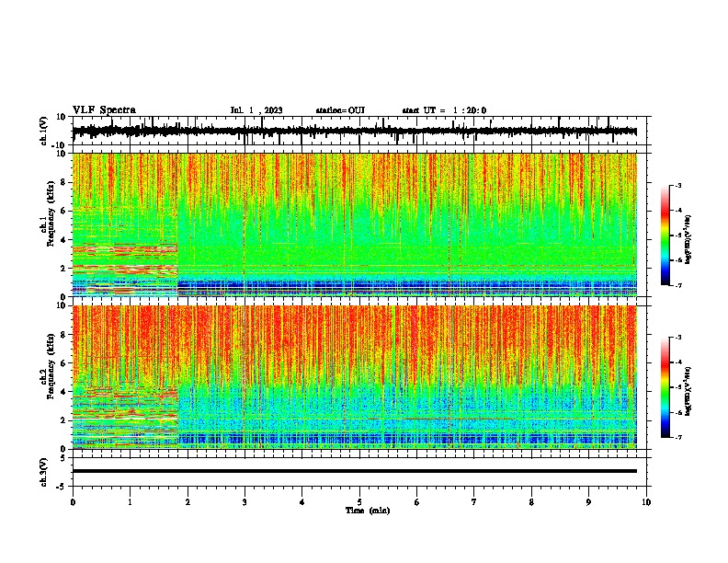Click the ch.3 flat black trace

(x=355, y=471)
